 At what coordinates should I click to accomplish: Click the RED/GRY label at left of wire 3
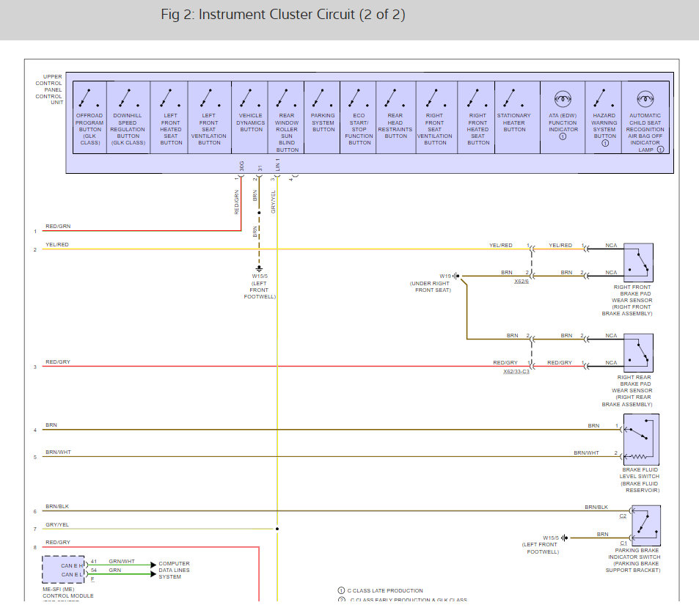coord(58,362)
